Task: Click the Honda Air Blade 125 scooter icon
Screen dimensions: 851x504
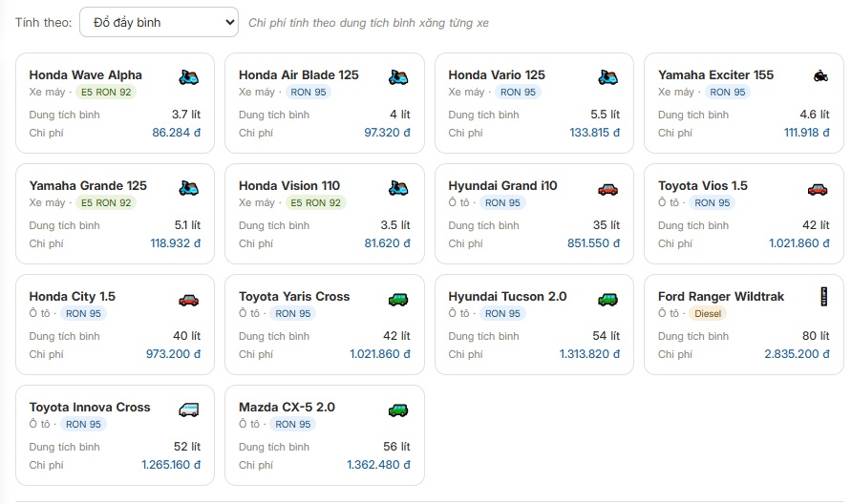Action: [398, 76]
